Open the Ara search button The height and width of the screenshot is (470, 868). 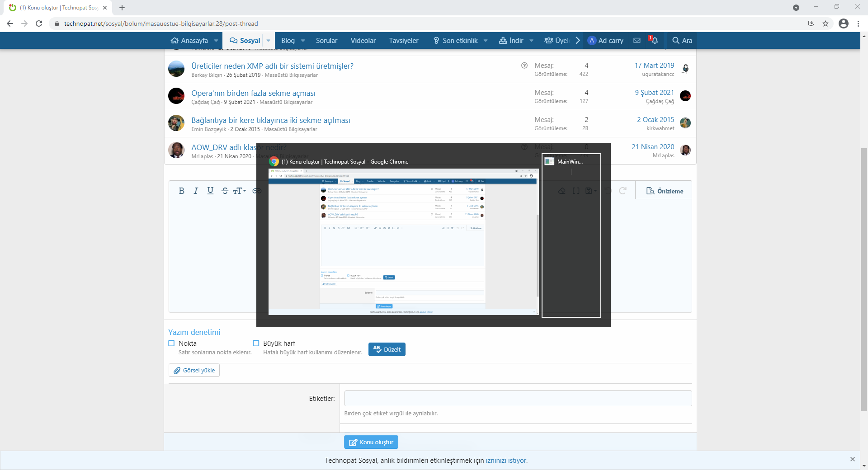click(682, 40)
